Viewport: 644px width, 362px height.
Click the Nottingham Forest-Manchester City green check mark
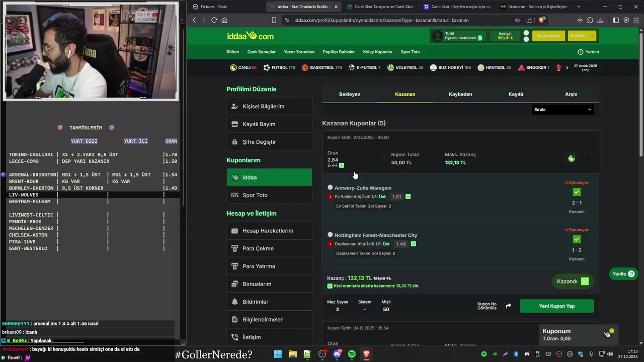577,239
